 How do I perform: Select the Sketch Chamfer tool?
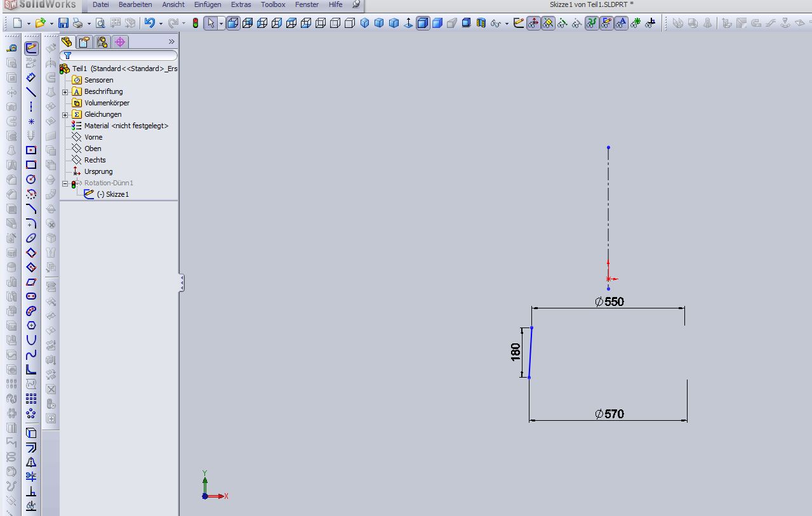tap(31, 209)
